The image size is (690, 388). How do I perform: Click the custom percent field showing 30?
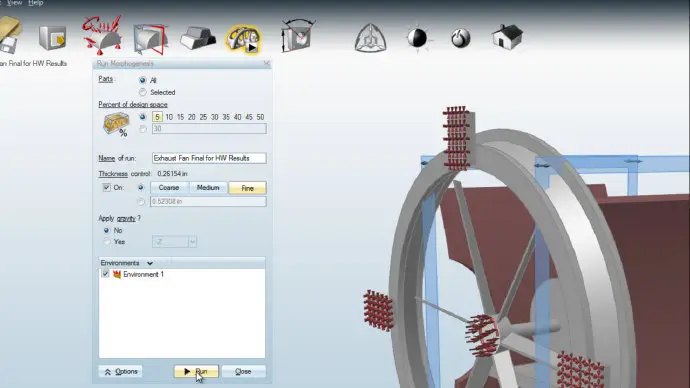[x=209, y=128]
